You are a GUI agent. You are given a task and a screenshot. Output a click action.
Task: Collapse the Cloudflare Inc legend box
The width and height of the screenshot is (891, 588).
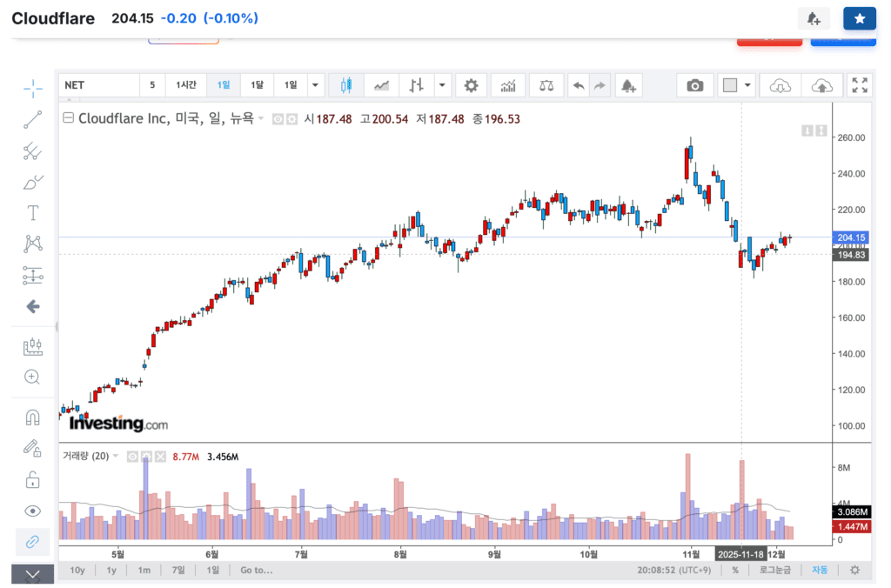tap(68, 119)
